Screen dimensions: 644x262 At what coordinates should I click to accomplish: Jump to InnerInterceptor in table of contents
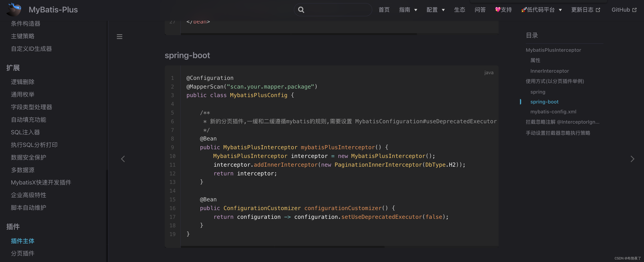coord(549,71)
